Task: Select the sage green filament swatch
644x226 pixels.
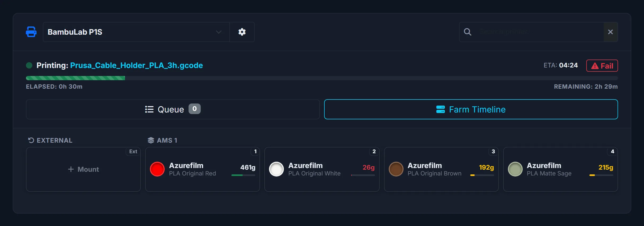Action: (515, 169)
